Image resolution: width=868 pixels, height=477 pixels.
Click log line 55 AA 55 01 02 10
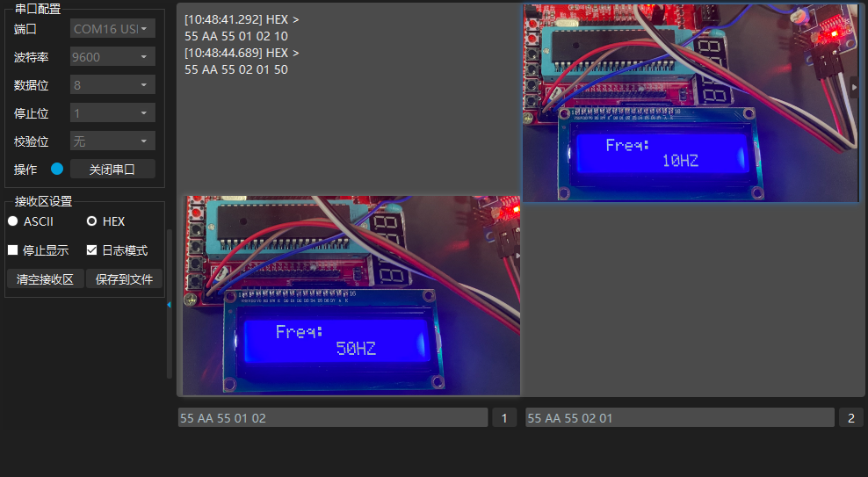click(x=236, y=37)
